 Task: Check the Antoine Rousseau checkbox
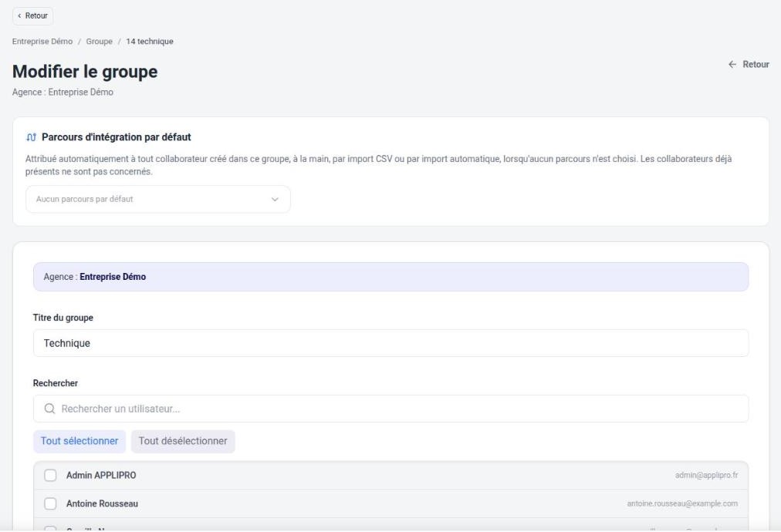coord(50,503)
